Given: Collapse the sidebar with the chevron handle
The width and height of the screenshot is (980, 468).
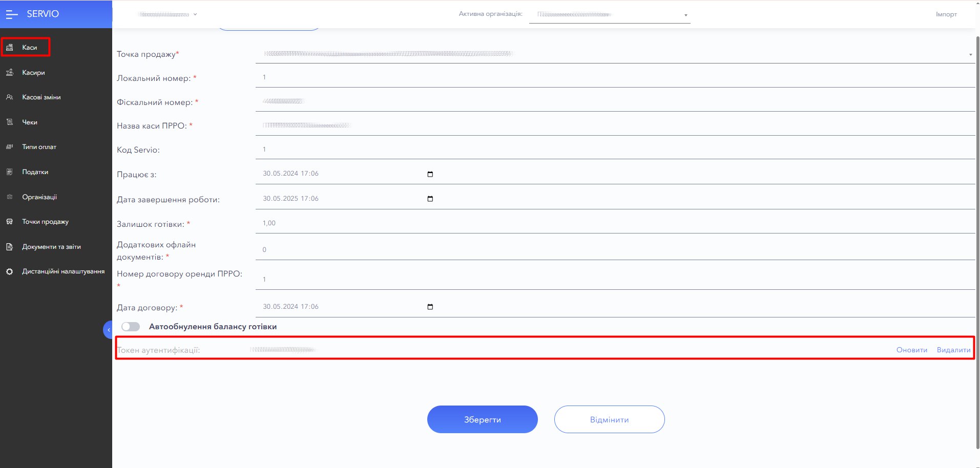Looking at the screenshot, I should pyautogui.click(x=108, y=330).
